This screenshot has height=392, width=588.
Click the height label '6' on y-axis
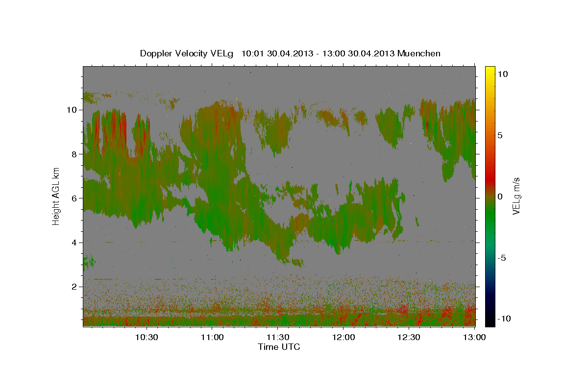pos(74,198)
